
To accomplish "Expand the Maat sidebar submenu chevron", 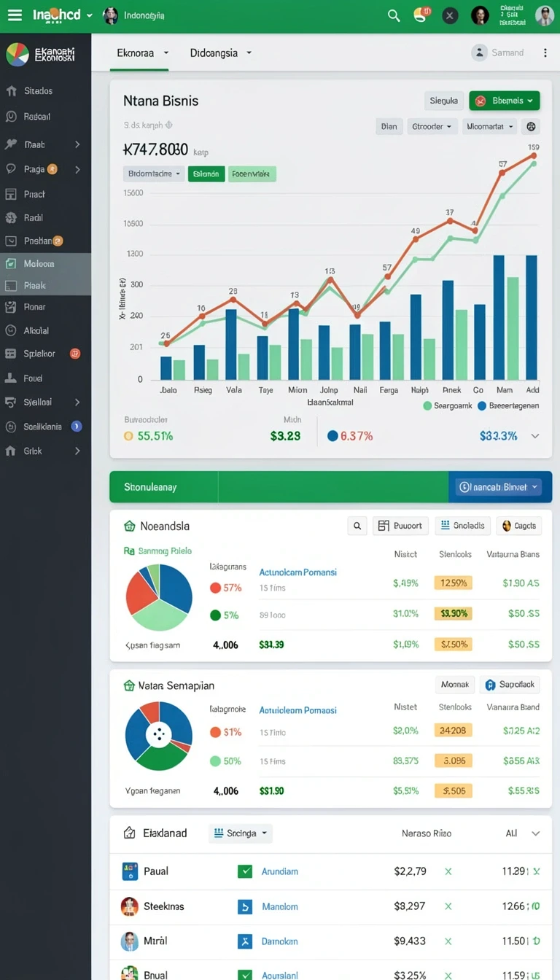I will (x=77, y=144).
